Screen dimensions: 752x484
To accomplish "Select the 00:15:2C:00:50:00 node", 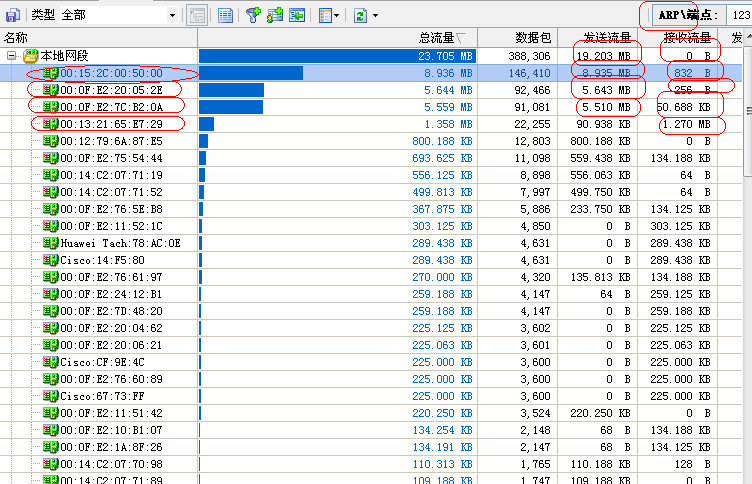I will [111, 74].
